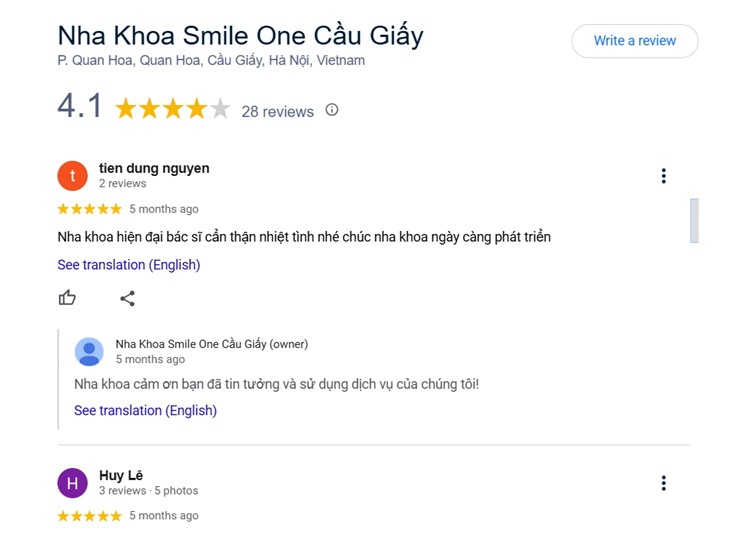Click the share icon under review
The image size is (750, 542).
coord(127,298)
